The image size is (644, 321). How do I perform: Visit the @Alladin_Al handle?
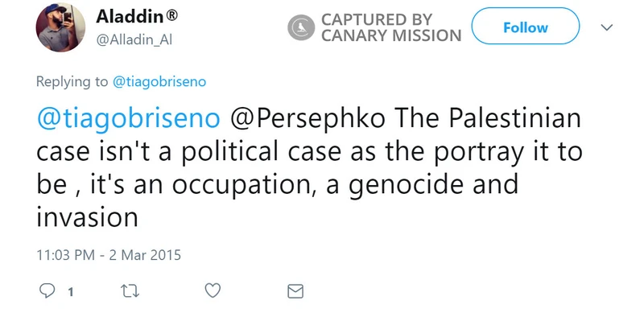click(134, 39)
